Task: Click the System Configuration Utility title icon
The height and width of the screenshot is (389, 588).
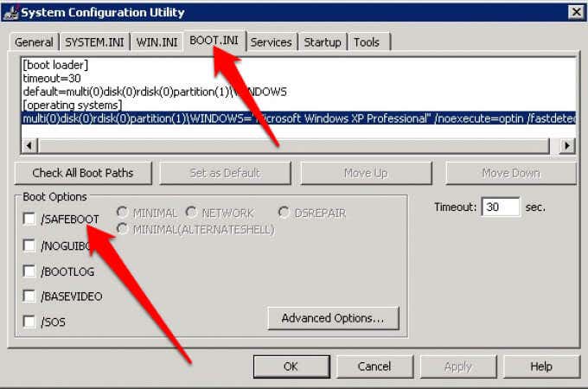Action: click(x=10, y=12)
